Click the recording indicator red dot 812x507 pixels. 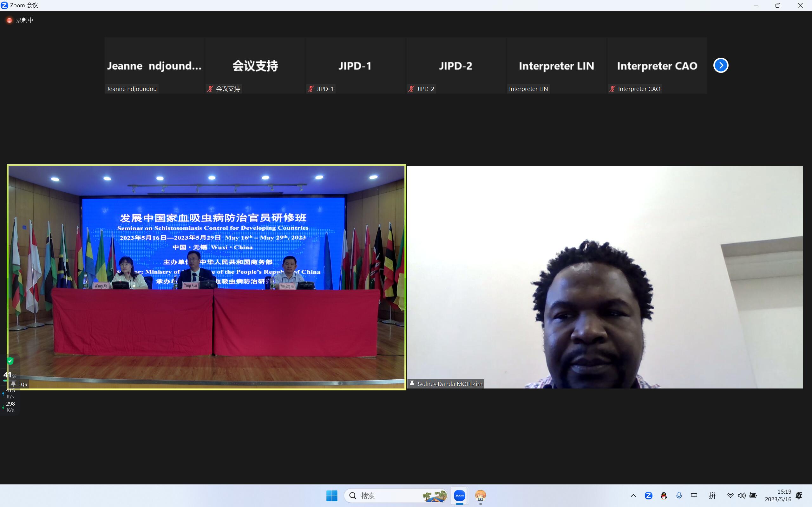[x=10, y=21]
